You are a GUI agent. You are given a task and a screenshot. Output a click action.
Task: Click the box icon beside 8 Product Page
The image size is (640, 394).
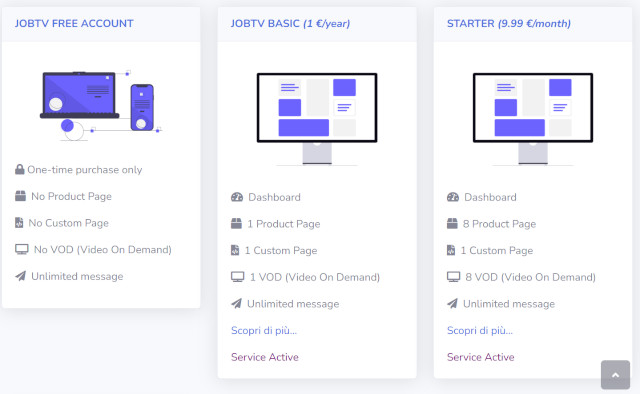coord(452,223)
